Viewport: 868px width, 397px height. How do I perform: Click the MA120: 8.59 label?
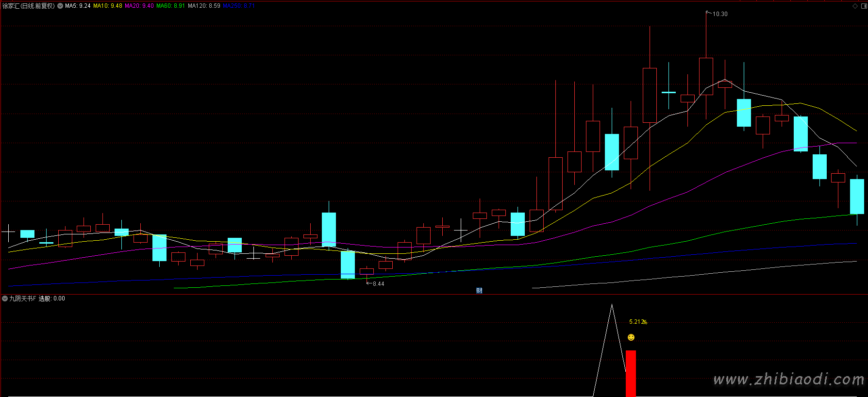[204, 6]
